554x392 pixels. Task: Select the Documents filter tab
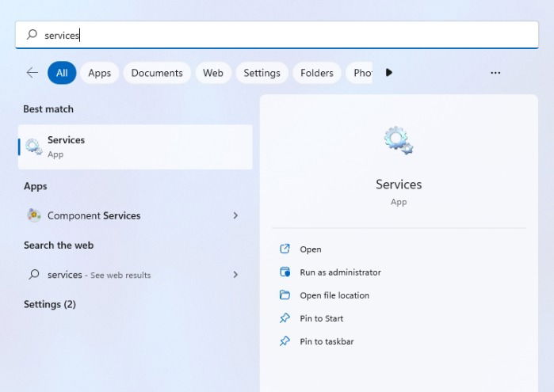[157, 73]
